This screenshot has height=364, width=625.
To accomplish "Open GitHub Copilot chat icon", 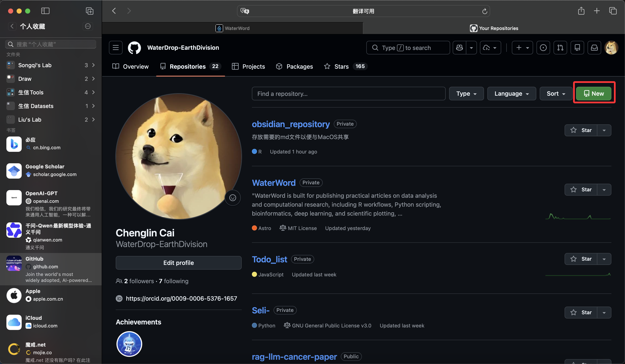I will pyautogui.click(x=459, y=48).
